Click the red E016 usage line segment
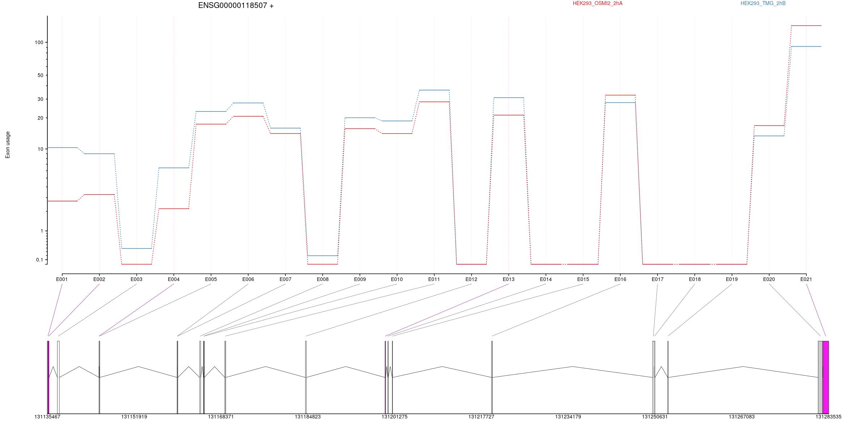The image size is (868, 434). point(620,95)
